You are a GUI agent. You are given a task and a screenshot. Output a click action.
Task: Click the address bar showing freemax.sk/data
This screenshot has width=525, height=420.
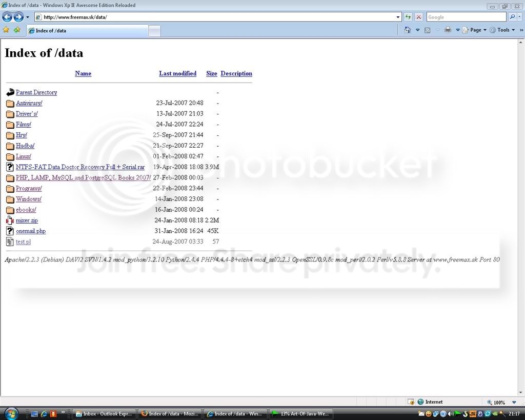(214, 17)
